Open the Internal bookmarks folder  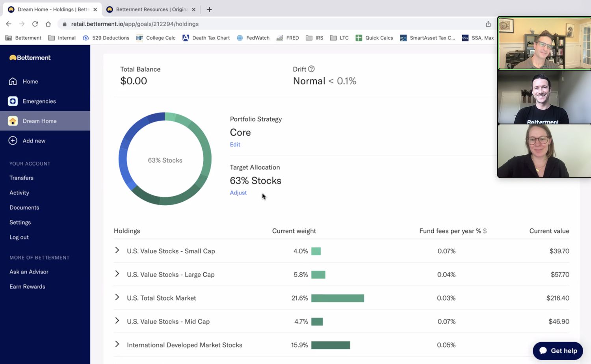[62, 38]
